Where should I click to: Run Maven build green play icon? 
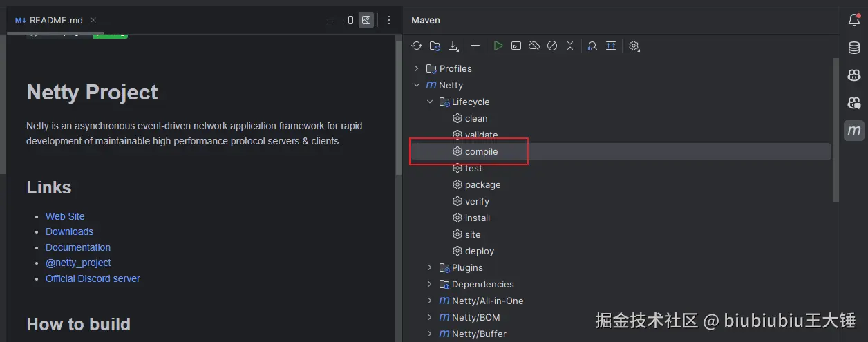498,46
